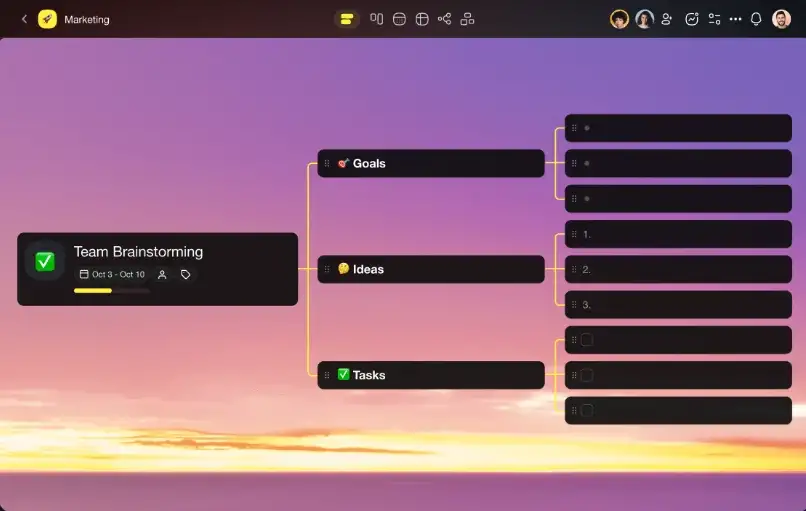Select the org chart view icon
This screenshot has width=806, height=511.
click(x=467, y=19)
